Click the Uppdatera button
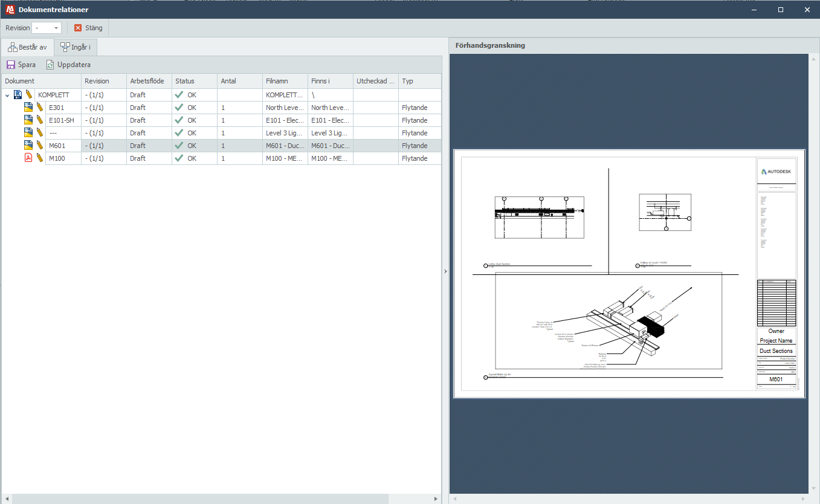 (x=68, y=65)
